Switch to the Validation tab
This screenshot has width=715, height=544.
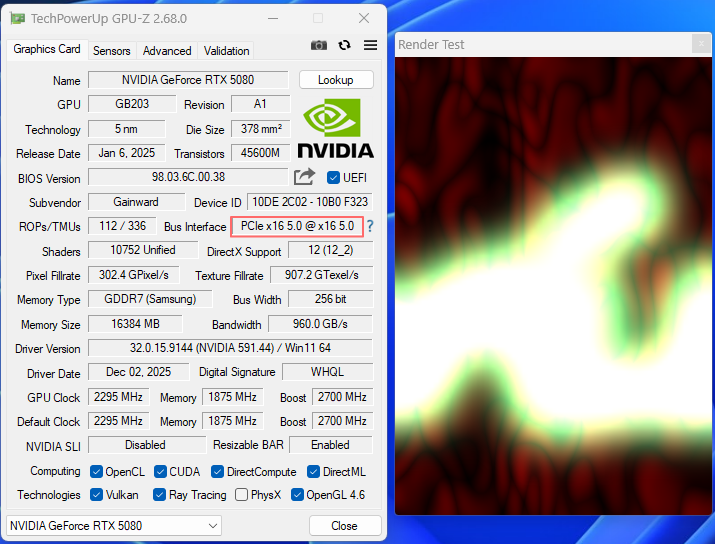point(226,51)
